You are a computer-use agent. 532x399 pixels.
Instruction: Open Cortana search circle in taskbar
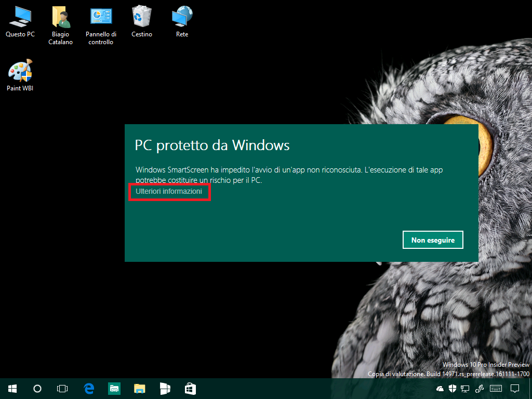(37, 389)
